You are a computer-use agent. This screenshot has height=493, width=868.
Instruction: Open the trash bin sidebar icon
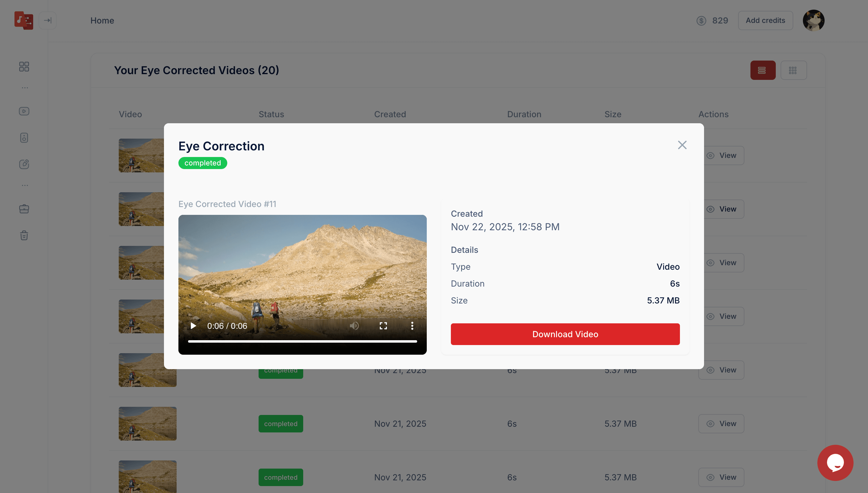coord(24,235)
